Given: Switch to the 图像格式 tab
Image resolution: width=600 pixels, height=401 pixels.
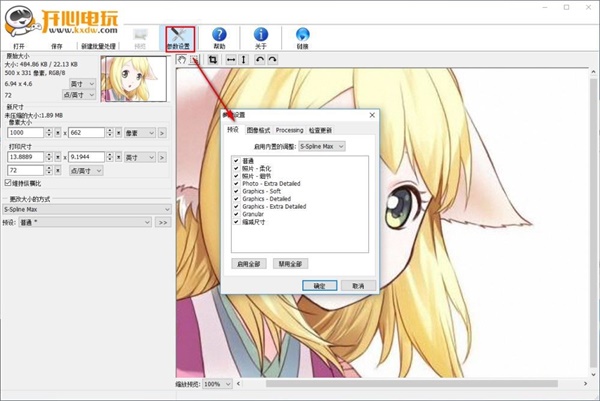Looking at the screenshot, I should (x=258, y=130).
